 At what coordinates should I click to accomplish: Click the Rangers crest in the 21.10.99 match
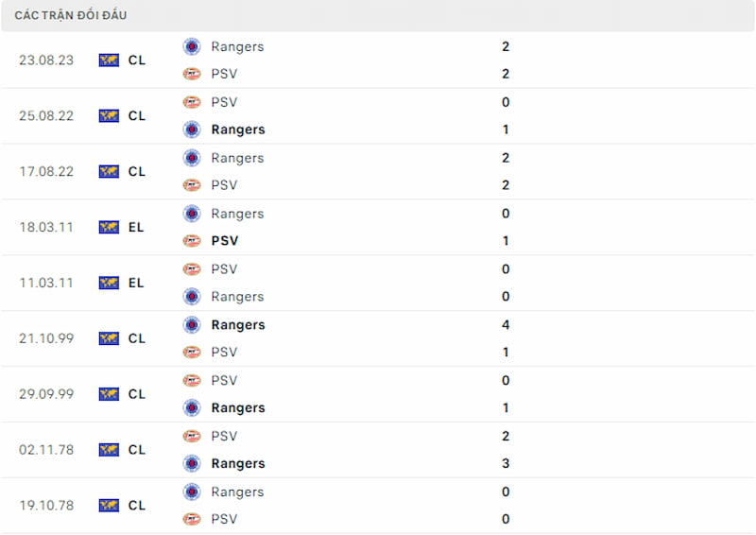point(192,324)
